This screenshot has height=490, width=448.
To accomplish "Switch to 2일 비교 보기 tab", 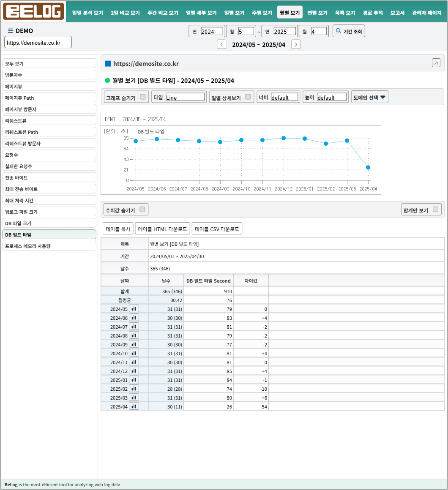I will pos(125,13).
